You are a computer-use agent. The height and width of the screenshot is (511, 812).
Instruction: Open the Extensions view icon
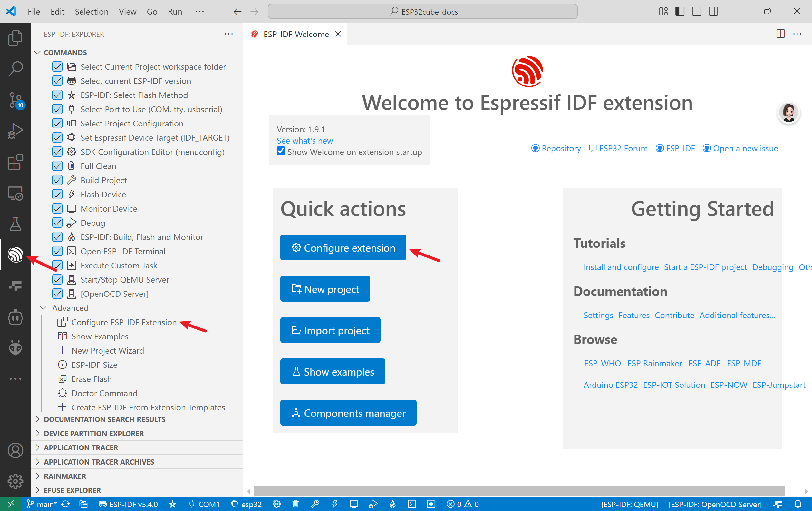coord(15,162)
